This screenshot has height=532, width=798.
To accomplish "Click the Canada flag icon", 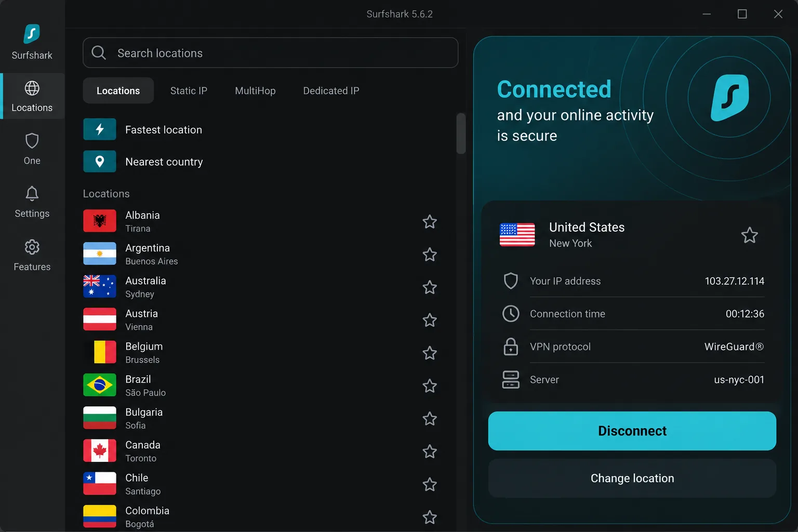I will pyautogui.click(x=100, y=451).
